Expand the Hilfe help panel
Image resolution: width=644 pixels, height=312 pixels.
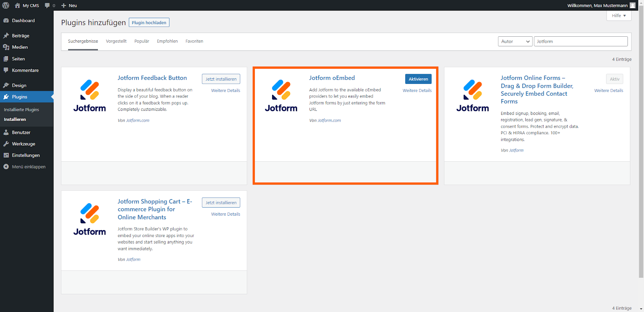pos(619,16)
